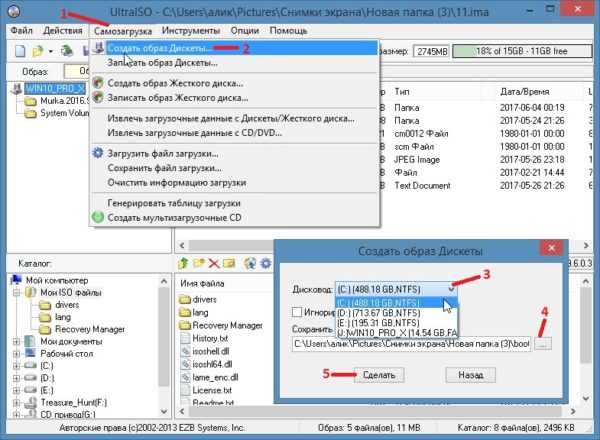Click Создать образ Дискеты menu entry
Screen dimensions: 600x440
click(158, 48)
